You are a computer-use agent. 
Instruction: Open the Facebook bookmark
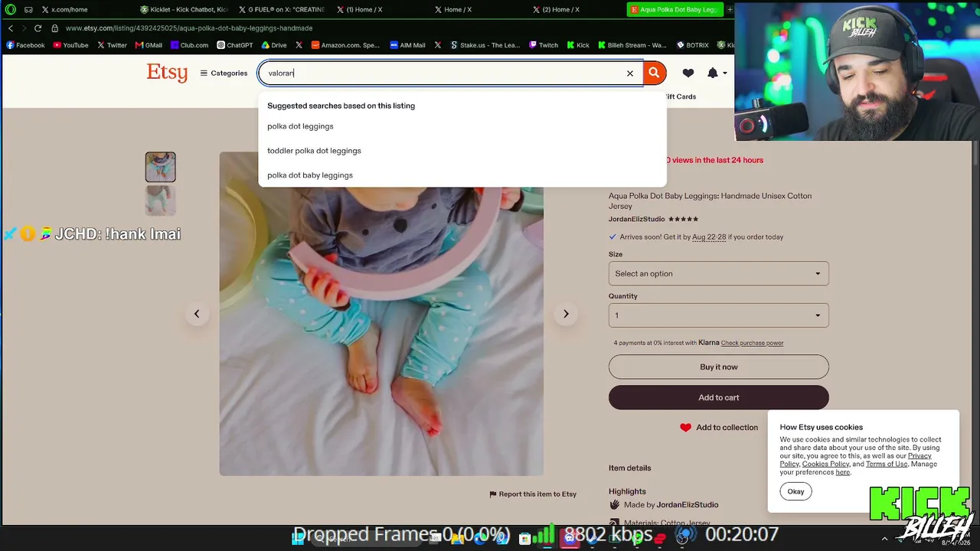click(25, 45)
